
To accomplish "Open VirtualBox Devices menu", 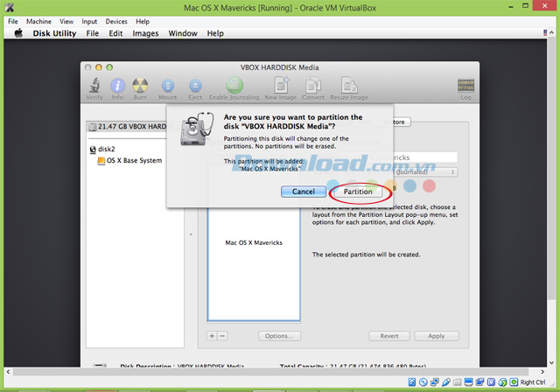I will click(x=116, y=21).
